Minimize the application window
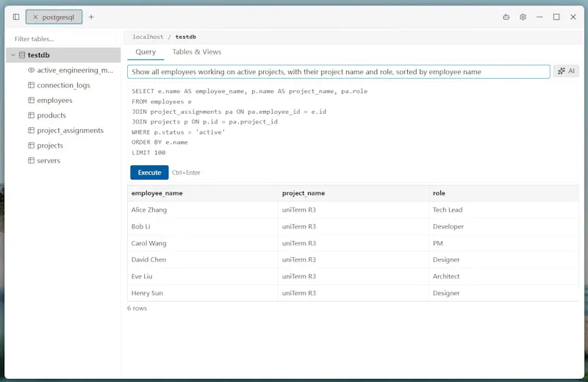 (539, 17)
